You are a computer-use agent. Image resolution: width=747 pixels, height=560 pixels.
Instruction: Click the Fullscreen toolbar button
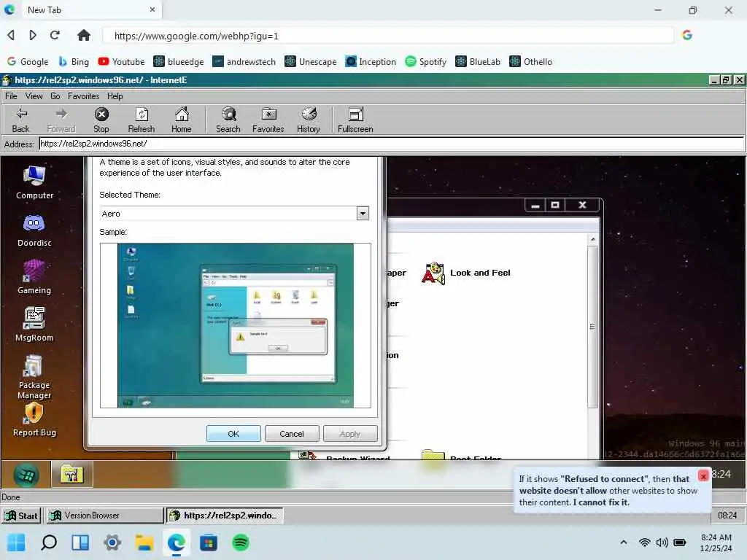(x=355, y=120)
